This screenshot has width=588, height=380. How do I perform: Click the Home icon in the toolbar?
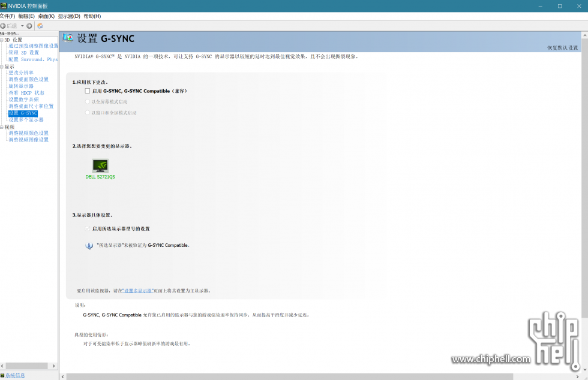[x=40, y=26]
